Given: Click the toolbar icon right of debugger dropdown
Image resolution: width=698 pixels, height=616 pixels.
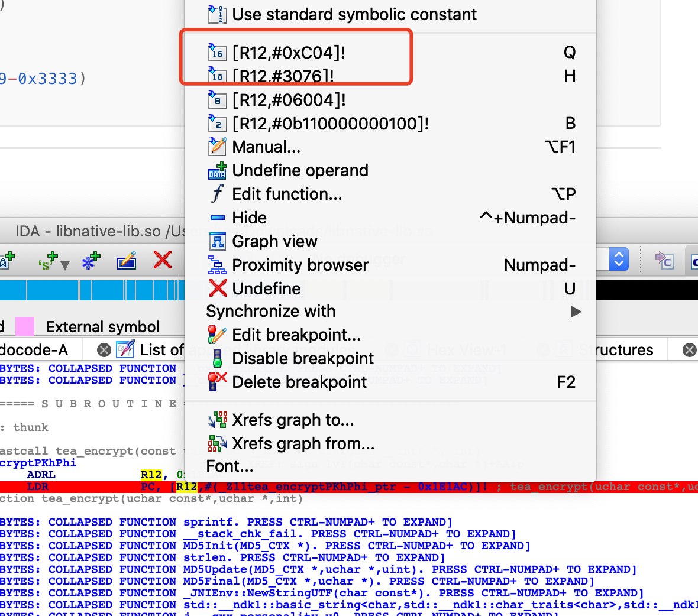Looking at the screenshot, I should [665, 260].
